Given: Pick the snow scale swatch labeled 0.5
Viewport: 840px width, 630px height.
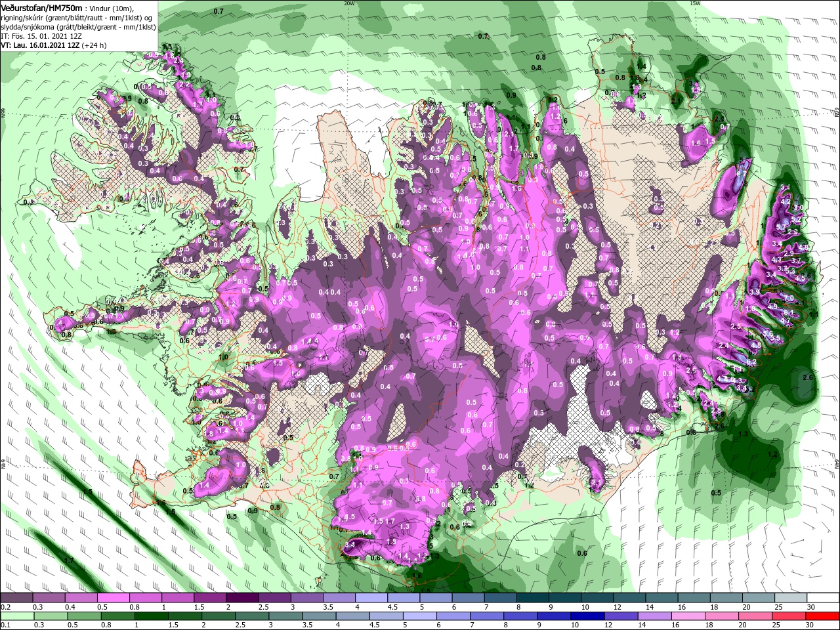Looking at the screenshot, I should pos(113,598).
